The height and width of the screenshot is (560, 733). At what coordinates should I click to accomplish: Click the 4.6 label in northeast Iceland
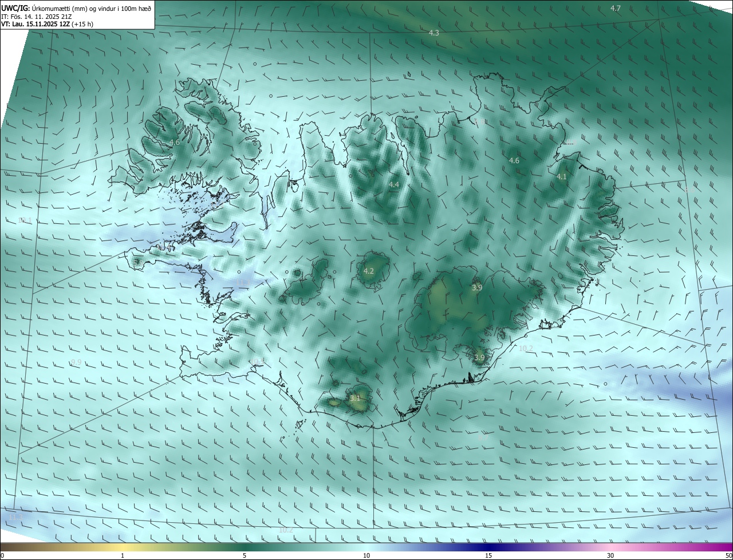coord(514,161)
